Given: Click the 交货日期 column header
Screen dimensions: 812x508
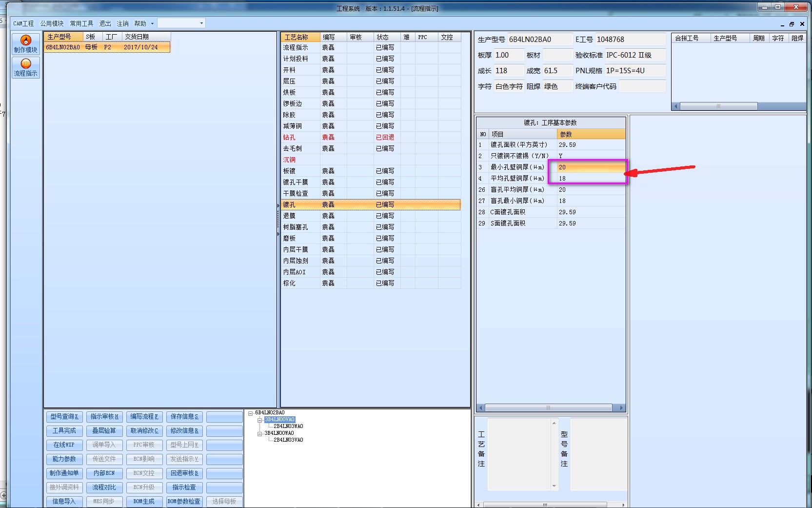Looking at the screenshot, I should pyautogui.click(x=146, y=37).
